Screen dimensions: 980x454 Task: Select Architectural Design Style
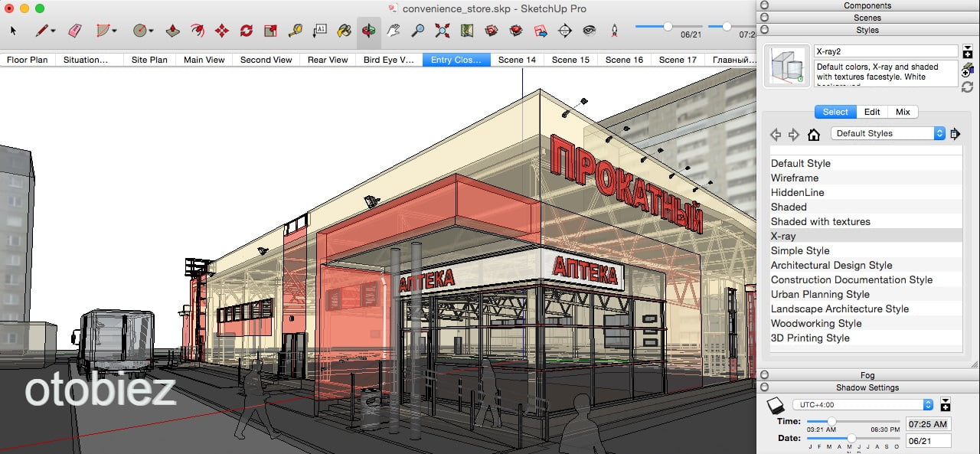coord(866,265)
